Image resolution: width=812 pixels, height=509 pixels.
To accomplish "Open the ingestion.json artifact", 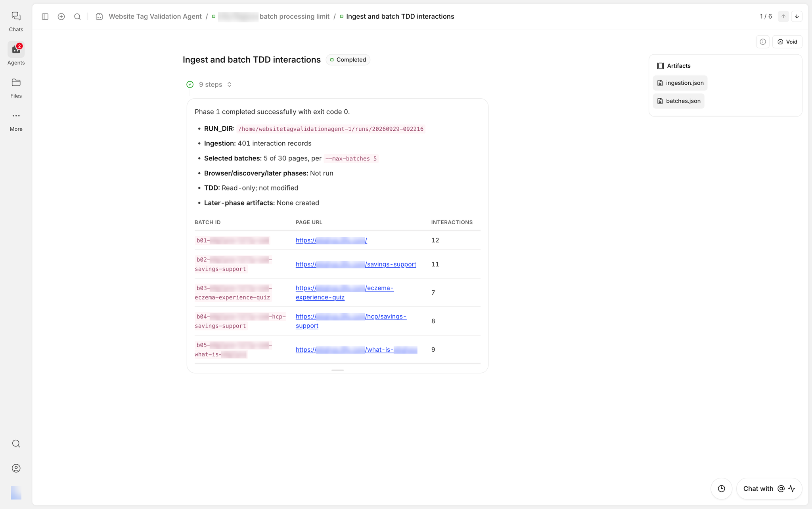I will pyautogui.click(x=680, y=83).
